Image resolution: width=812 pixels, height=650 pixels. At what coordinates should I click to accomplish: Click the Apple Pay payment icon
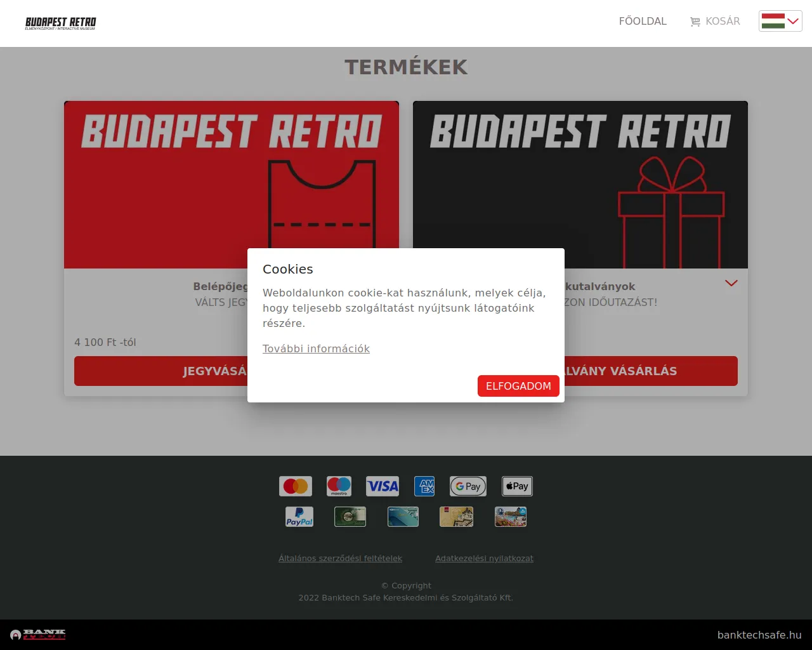tap(516, 486)
